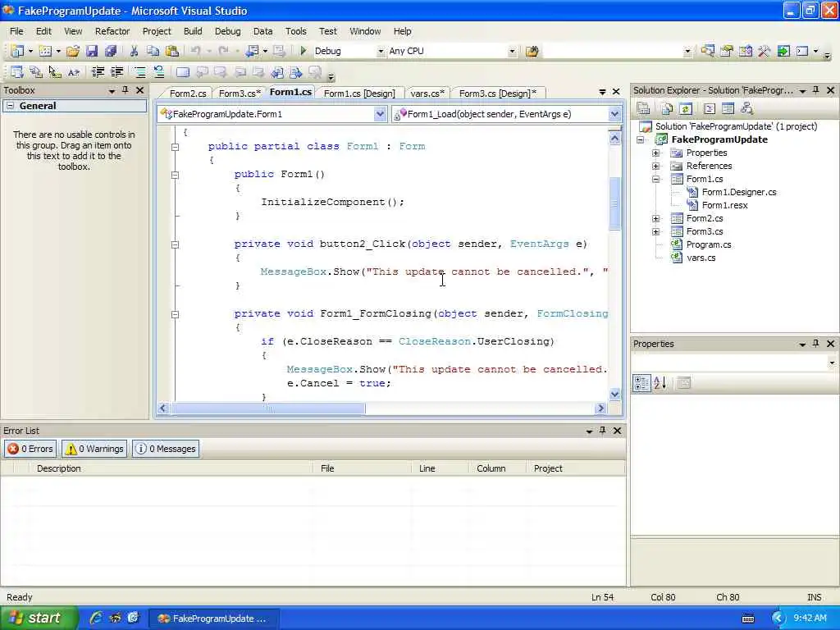Expand the Form2.cs node
This screenshot has height=630, width=840.
pyautogui.click(x=655, y=218)
